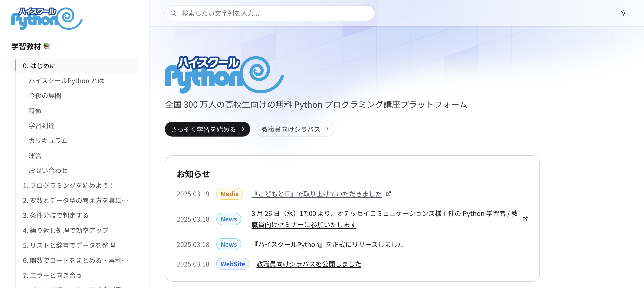
Task: Open chapter 4. 繰り返し処理で効率アップ
Action: click(66, 230)
